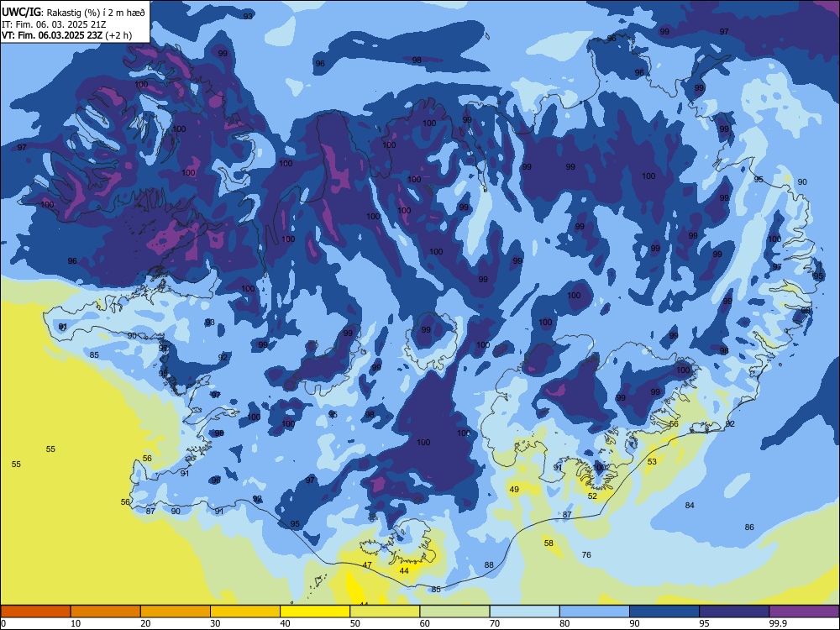Select the 60–70 light green legend swatch
840x630 pixels.
(454, 612)
